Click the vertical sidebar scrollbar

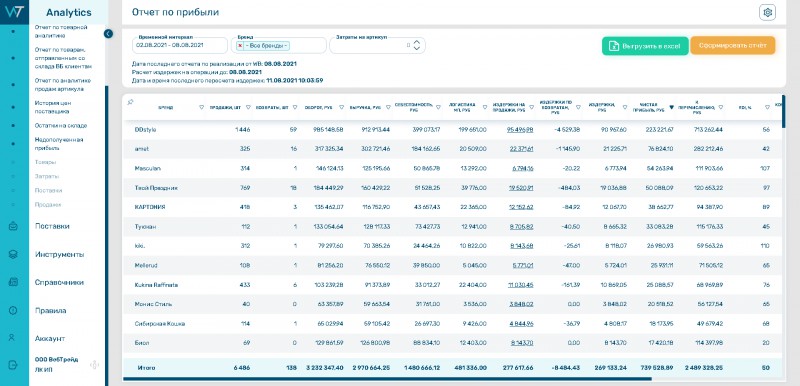[107, 235]
